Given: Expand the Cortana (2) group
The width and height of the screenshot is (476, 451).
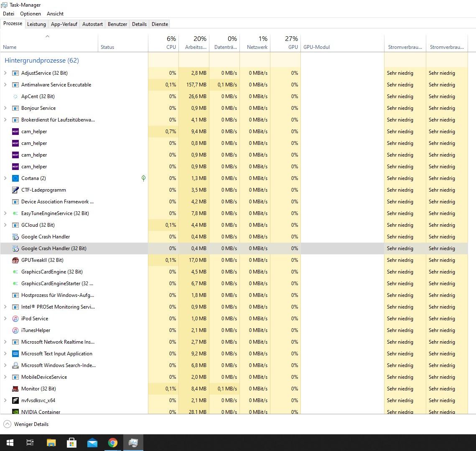Looking at the screenshot, I should tap(5, 178).
